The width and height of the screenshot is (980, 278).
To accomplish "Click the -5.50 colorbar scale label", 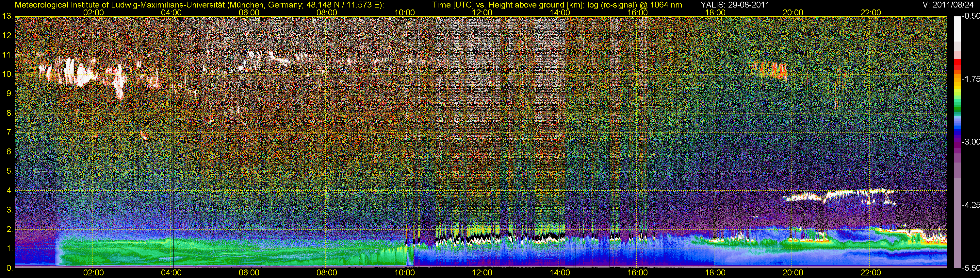I will click(971, 268).
